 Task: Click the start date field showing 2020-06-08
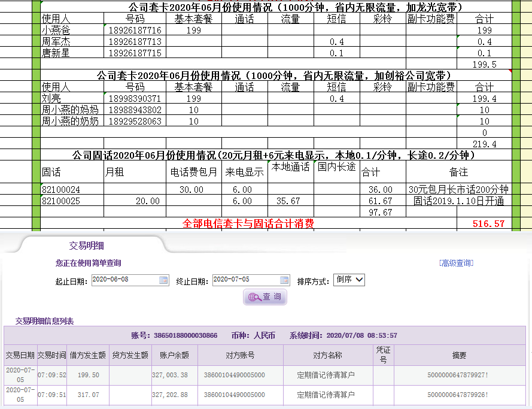[124, 280]
